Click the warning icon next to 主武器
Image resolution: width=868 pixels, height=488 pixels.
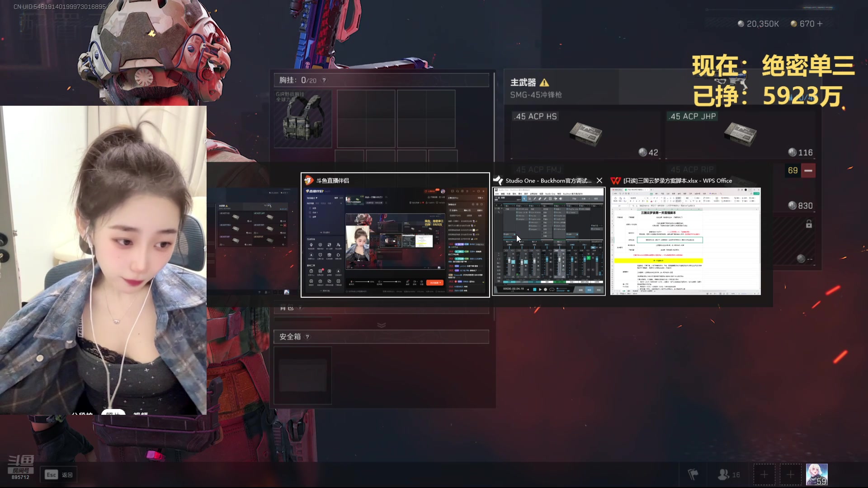pyautogui.click(x=544, y=83)
